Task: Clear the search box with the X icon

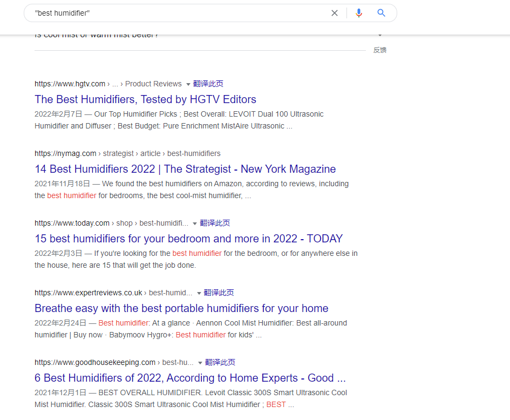Action: coord(335,13)
